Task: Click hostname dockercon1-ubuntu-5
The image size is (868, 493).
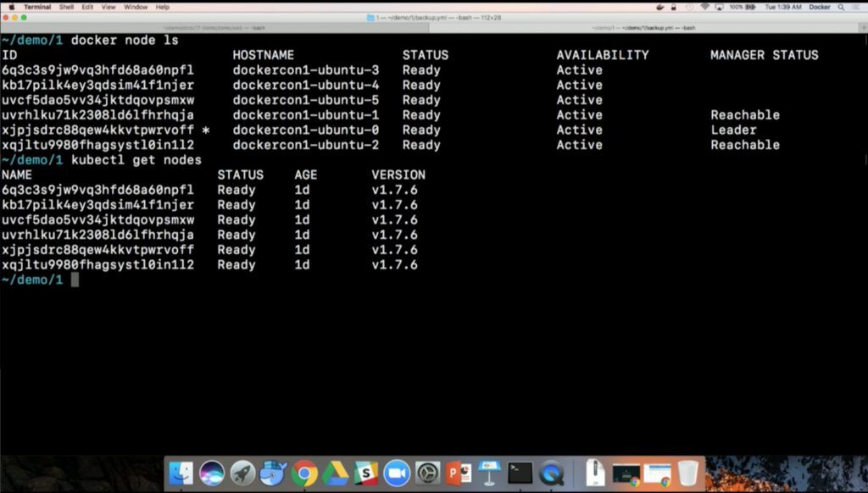Action: tap(305, 100)
